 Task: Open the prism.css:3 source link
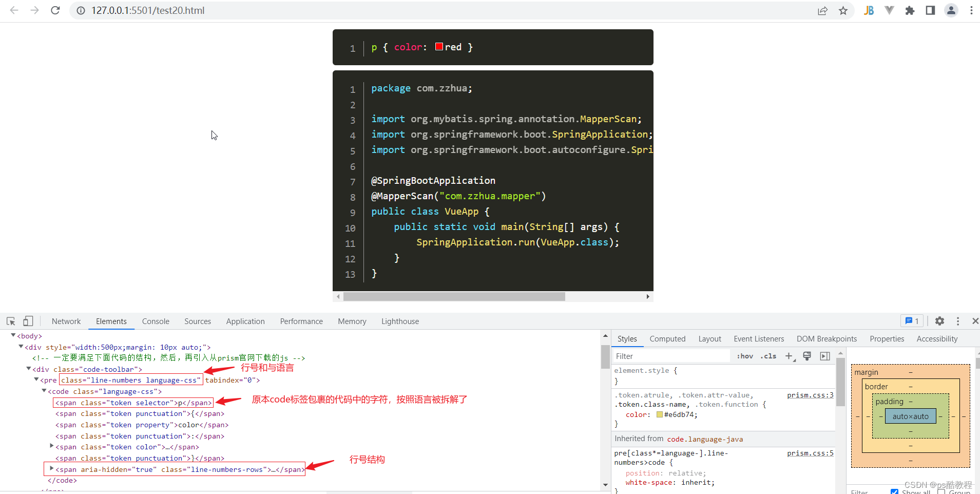[x=810, y=395]
